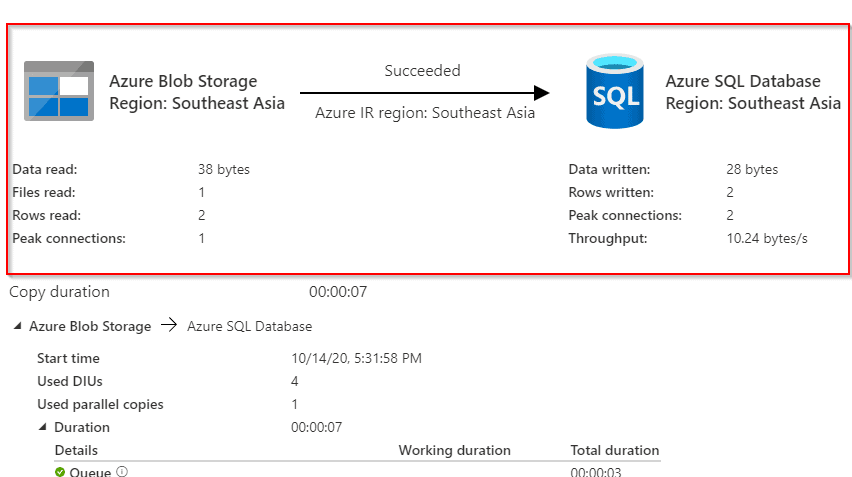Click the Details column header

pyautogui.click(x=76, y=450)
